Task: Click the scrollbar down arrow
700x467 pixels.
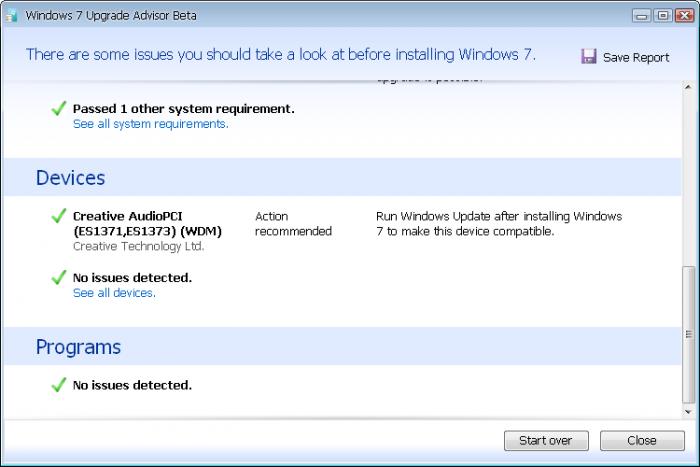Action: click(688, 412)
